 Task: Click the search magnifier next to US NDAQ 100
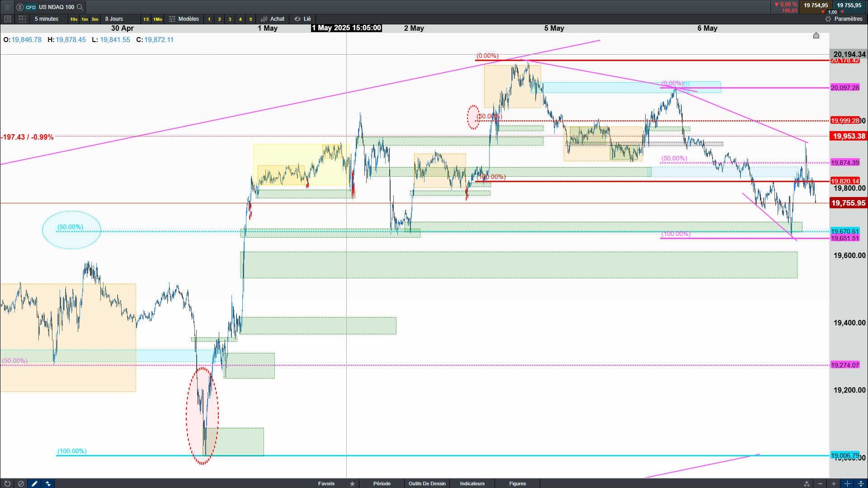click(x=80, y=7)
